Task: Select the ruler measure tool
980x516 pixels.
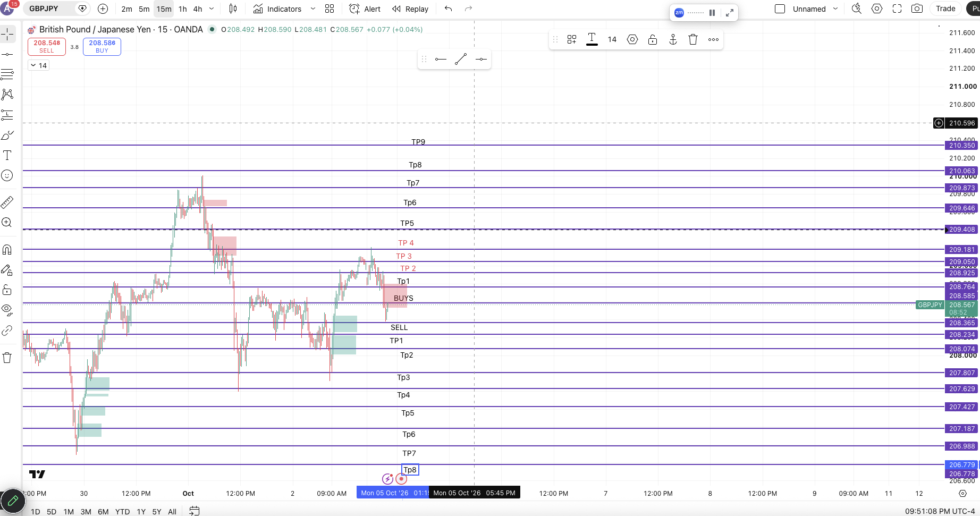Action: tap(7, 202)
